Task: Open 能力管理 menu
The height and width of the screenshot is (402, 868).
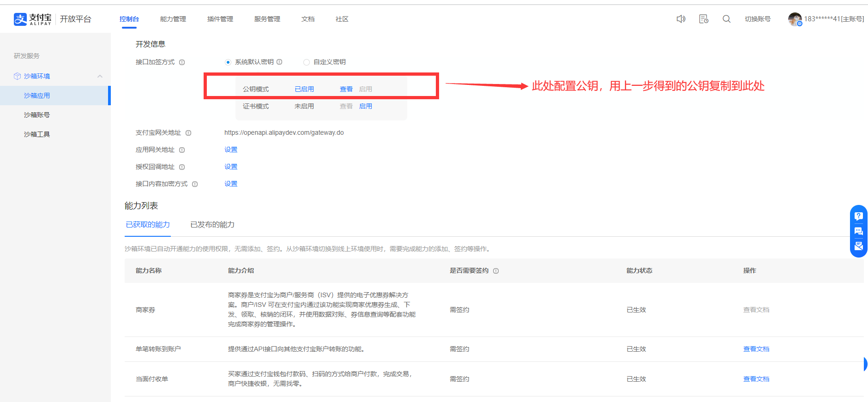Action: pyautogui.click(x=173, y=19)
